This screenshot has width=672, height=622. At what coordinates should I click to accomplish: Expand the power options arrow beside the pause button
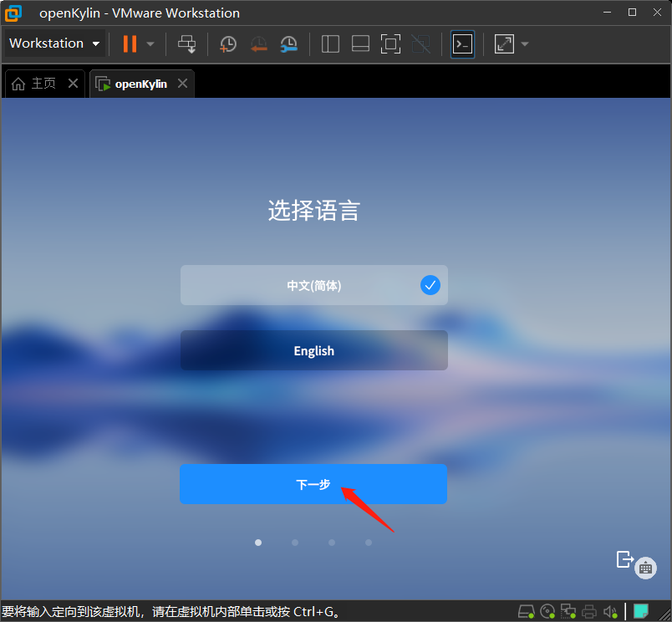150,43
